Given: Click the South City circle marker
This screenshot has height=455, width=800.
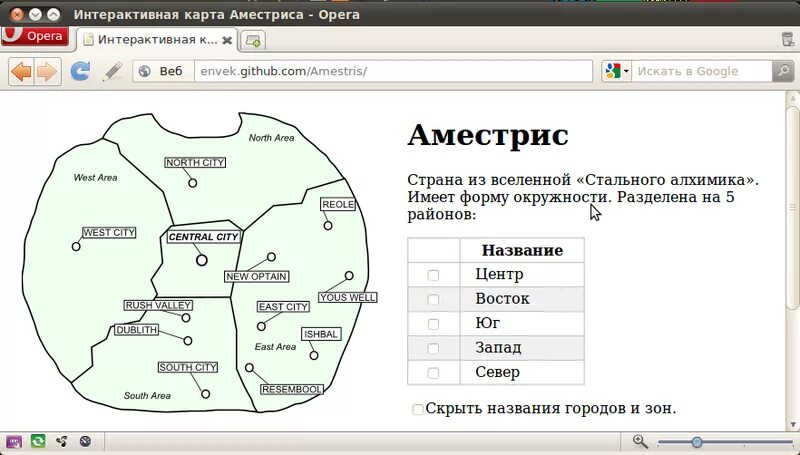Looking at the screenshot, I should tap(205, 394).
